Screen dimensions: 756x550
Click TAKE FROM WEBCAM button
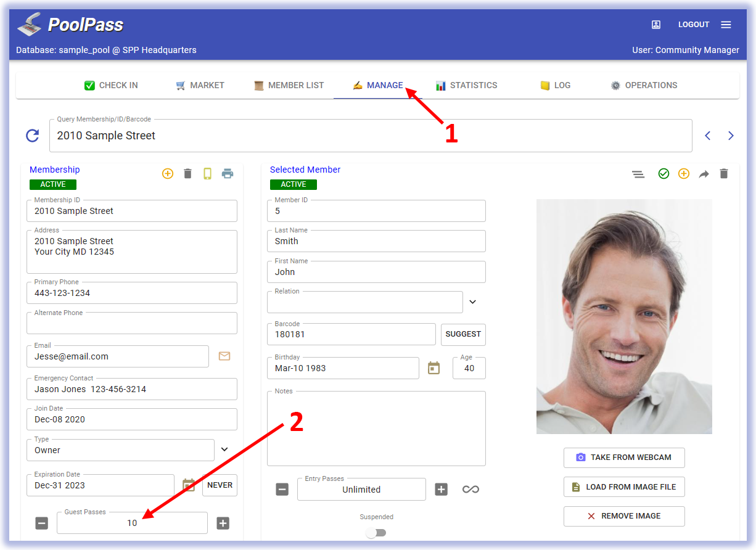pos(624,458)
